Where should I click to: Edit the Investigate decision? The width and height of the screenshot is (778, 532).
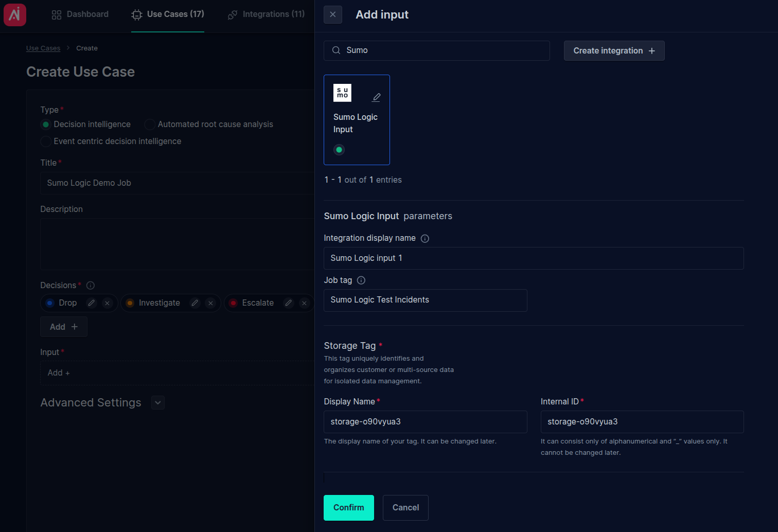click(x=194, y=303)
